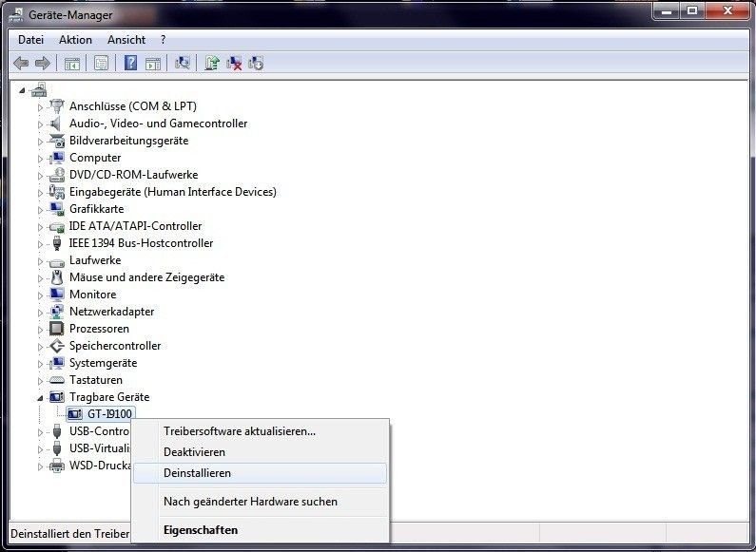
Task: Choose Treibersoftware aktualisieren... from context menu
Action: pos(260,431)
